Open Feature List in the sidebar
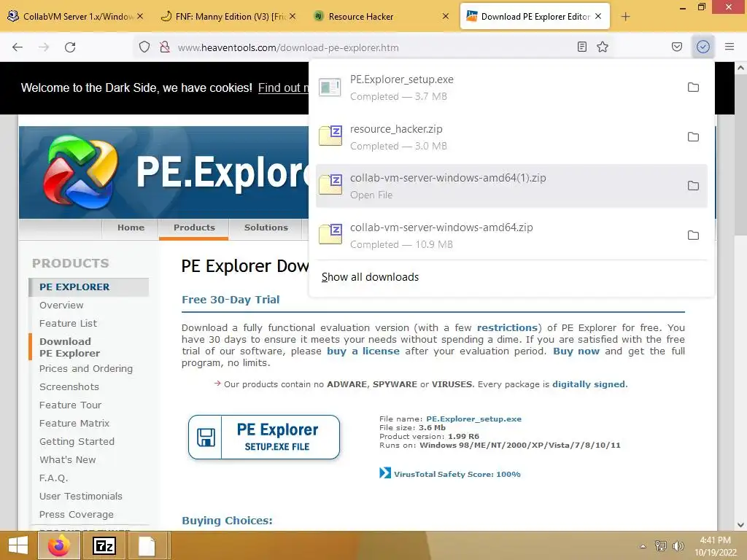The image size is (747, 560). click(x=68, y=323)
